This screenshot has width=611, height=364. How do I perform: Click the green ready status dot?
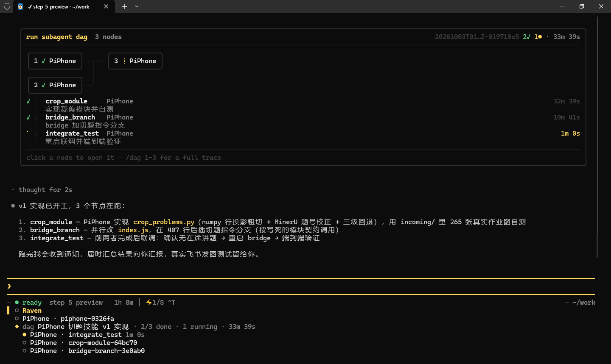(x=17, y=303)
